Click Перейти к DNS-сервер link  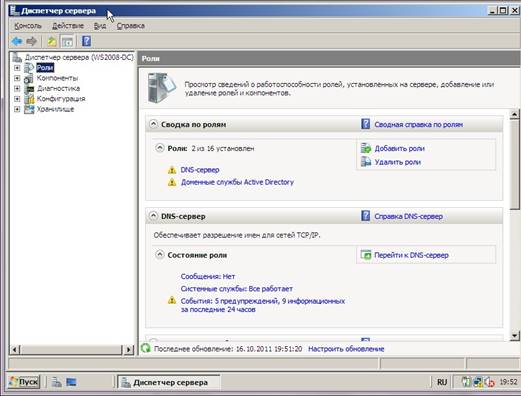click(412, 255)
